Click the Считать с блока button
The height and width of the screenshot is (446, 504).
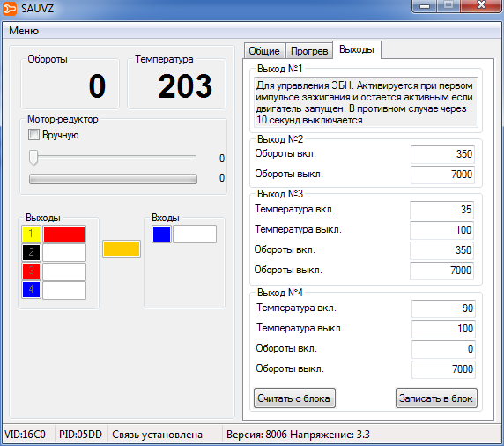(294, 398)
